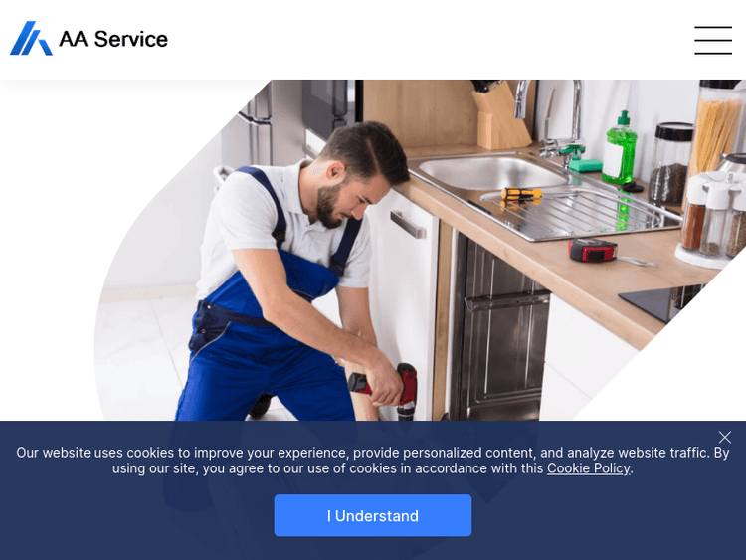Click the AA Service brand name text
746x560 pixels.
point(113,39)
